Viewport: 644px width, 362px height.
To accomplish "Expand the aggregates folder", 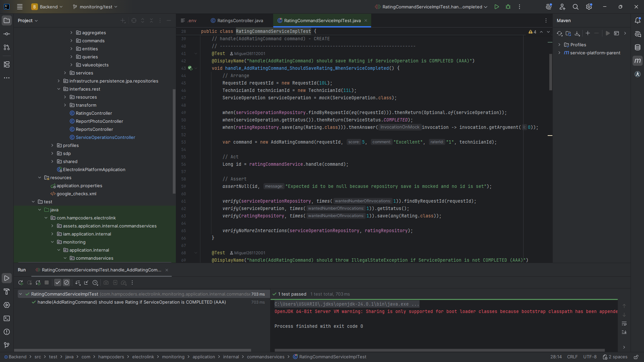I will 71,33.
